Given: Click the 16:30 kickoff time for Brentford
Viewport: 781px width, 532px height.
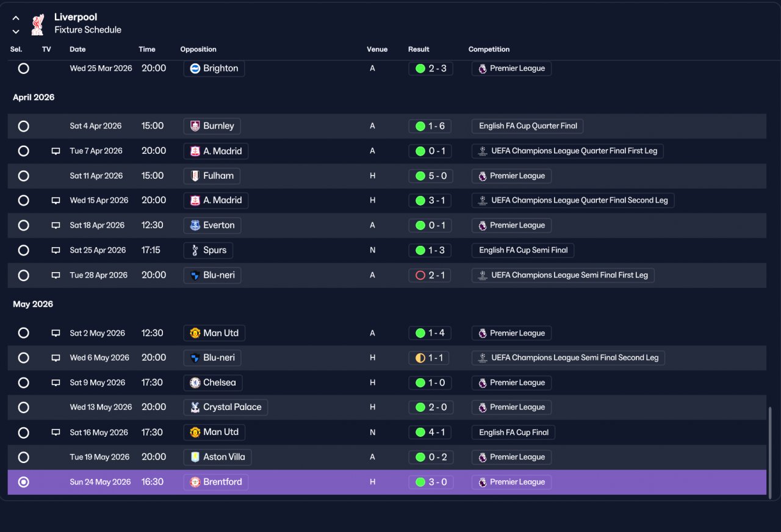Looking at the screenshot, I should pos(153,482).
